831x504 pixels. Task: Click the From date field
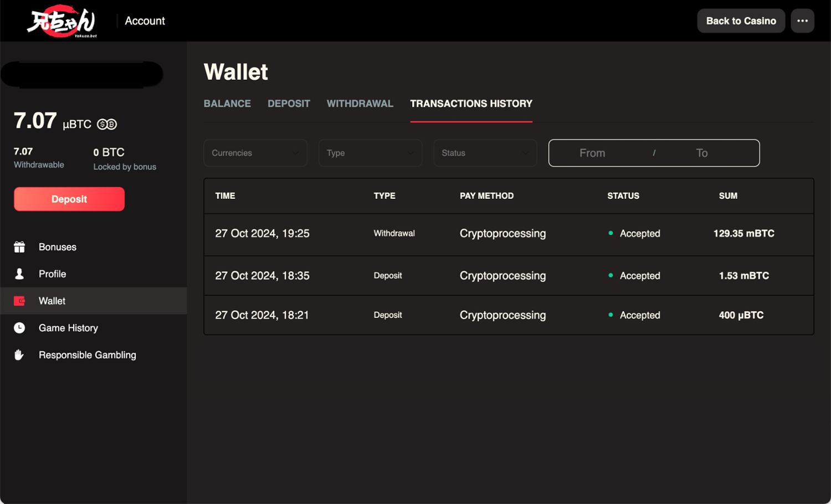[592, 153]
